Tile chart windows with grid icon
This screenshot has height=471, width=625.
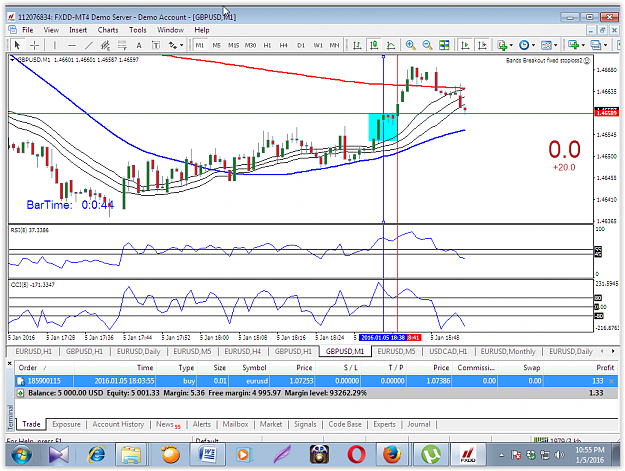[444, 45]
